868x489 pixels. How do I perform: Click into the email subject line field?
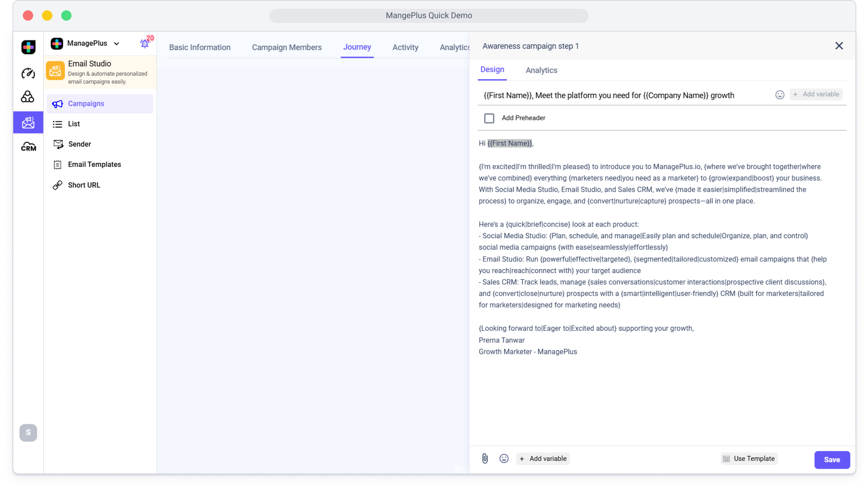(x=625, y=96)
